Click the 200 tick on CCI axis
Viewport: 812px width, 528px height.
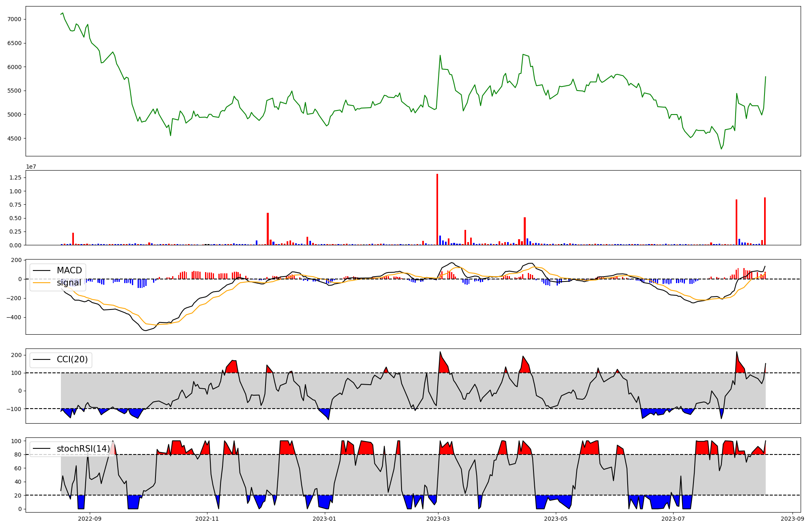click(17, 355)
